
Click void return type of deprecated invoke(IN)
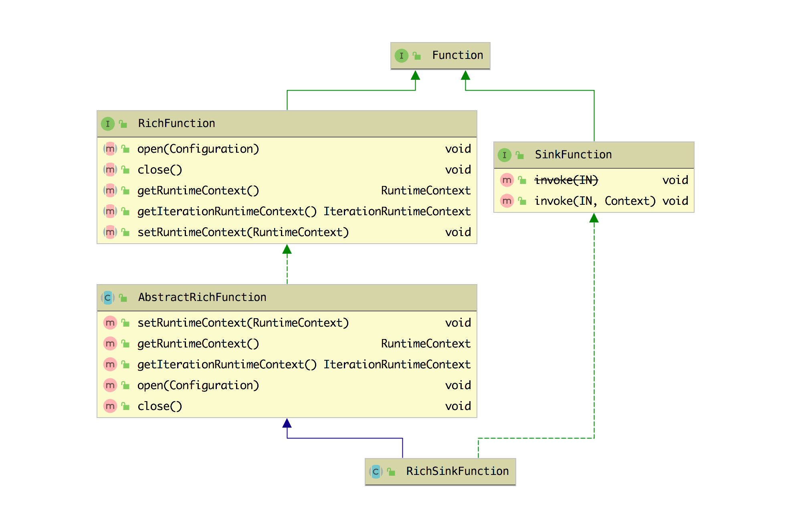(675, 180)
